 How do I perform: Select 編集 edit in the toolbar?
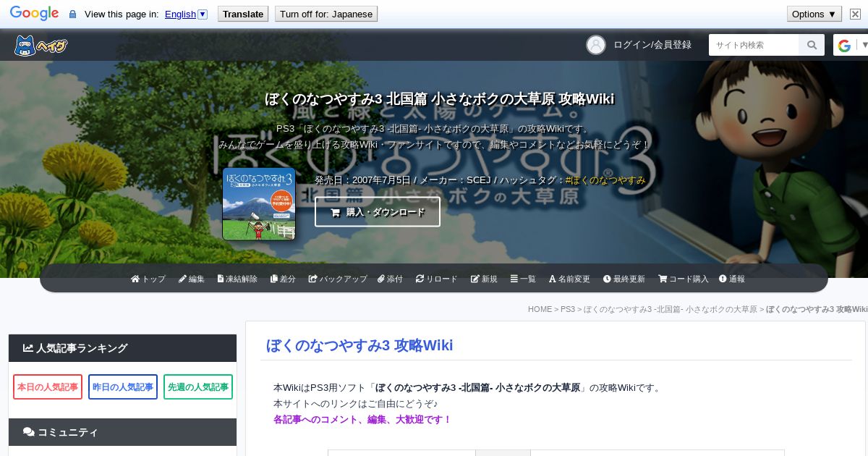(192, 279)
